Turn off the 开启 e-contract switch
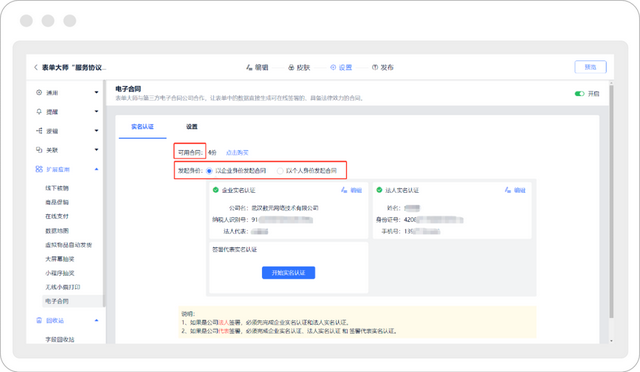640x372 pixels. (x=579, y=94)
